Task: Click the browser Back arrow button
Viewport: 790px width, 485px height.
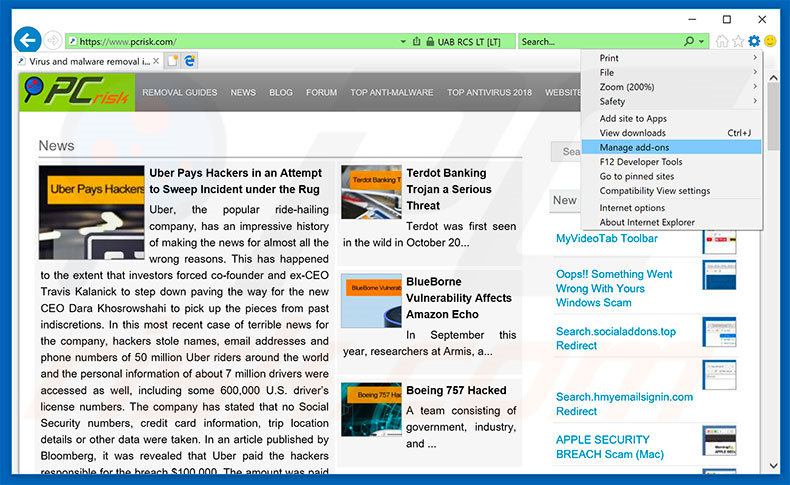Action: [27, 40]
